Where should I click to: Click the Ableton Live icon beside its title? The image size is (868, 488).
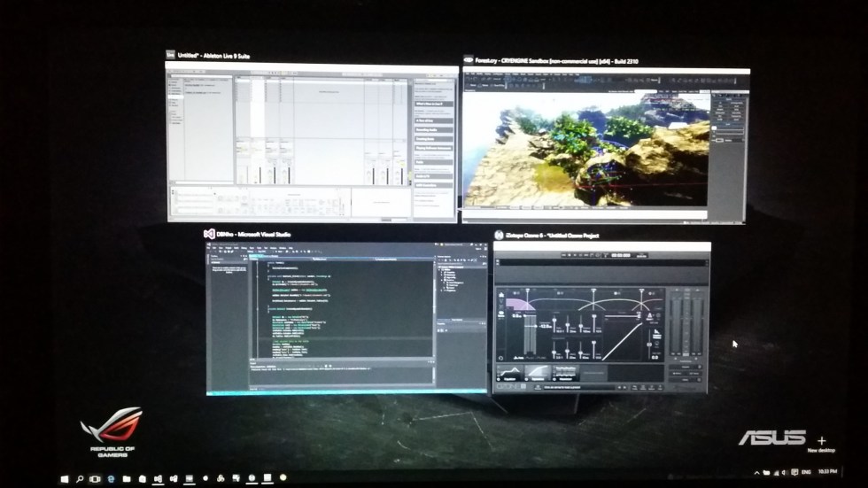tap(170, 55)
